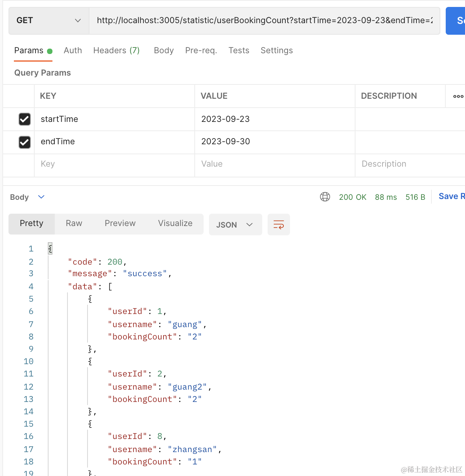Open the GET method dropdown
This screenshot has width=465, height=476.
click(x=49, y=20)
